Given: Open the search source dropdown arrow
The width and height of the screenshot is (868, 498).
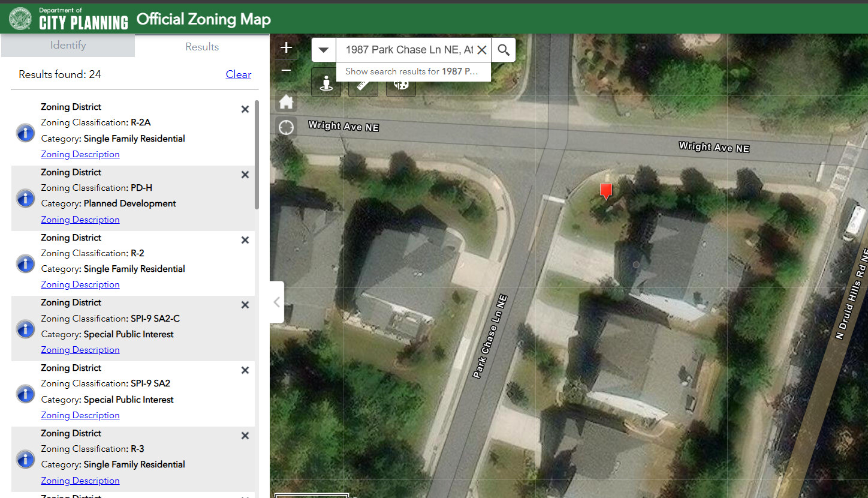Looking at the screenshot, I should (x=324, y=50).
